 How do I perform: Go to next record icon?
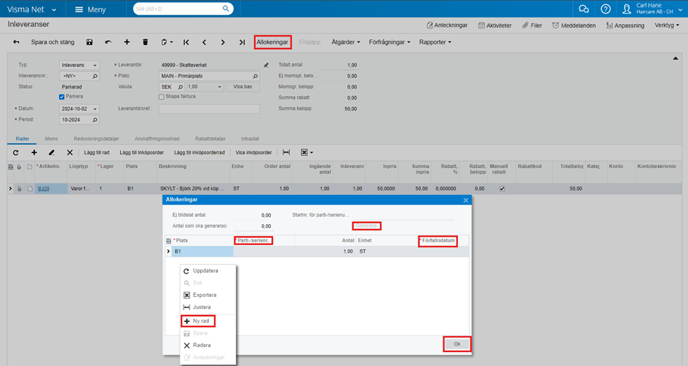[223, 42]
